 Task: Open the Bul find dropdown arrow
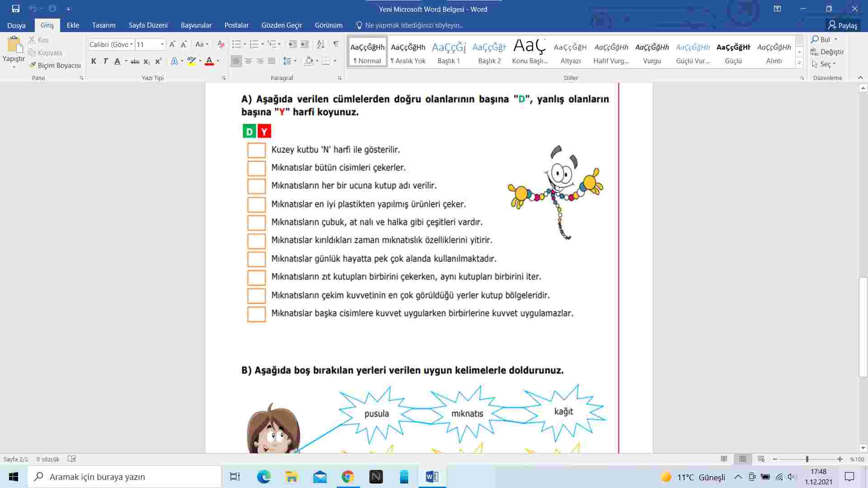[x=835, y=39]
